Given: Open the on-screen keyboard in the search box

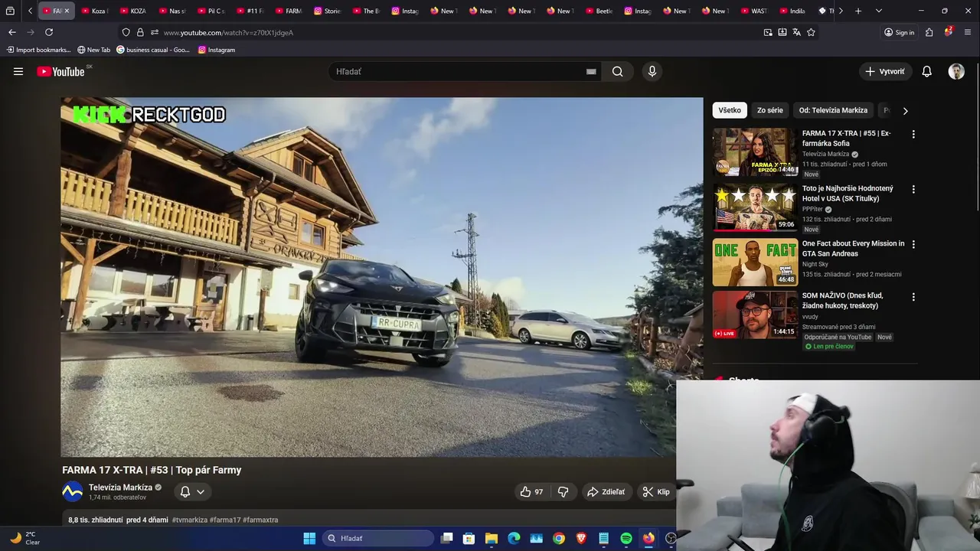Looking at the screenshot, I should tap(591, 71).
